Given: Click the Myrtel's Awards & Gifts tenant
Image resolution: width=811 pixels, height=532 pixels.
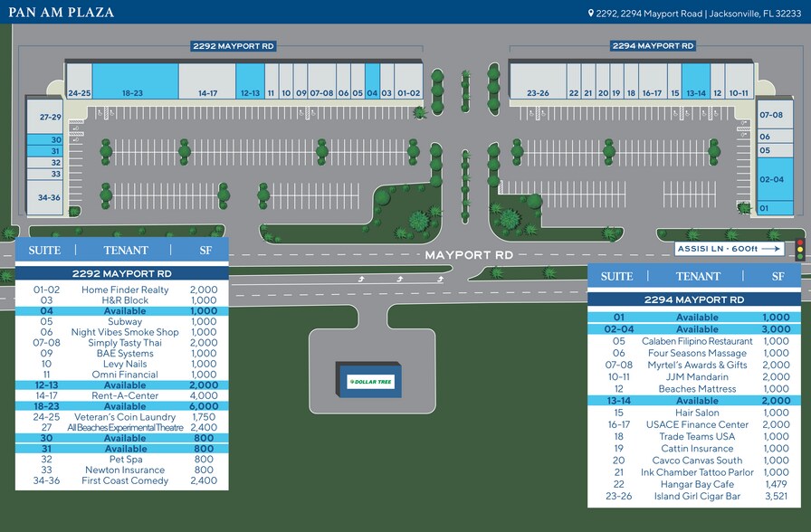Looking at the screenshot, I should tap(697, 365).
